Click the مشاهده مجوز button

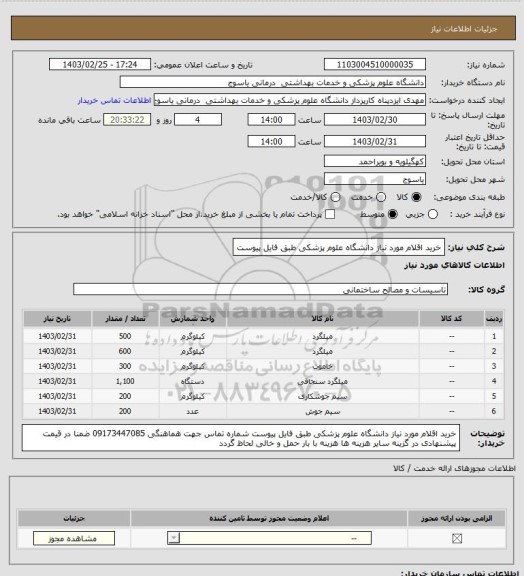pyautogui.click(x=74, y=539)
